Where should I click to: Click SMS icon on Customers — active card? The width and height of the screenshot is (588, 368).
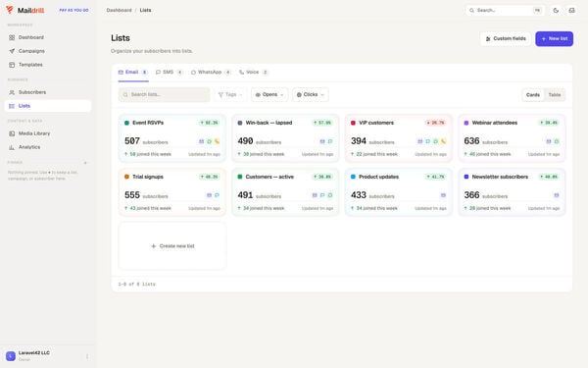[x=322, y=195]
